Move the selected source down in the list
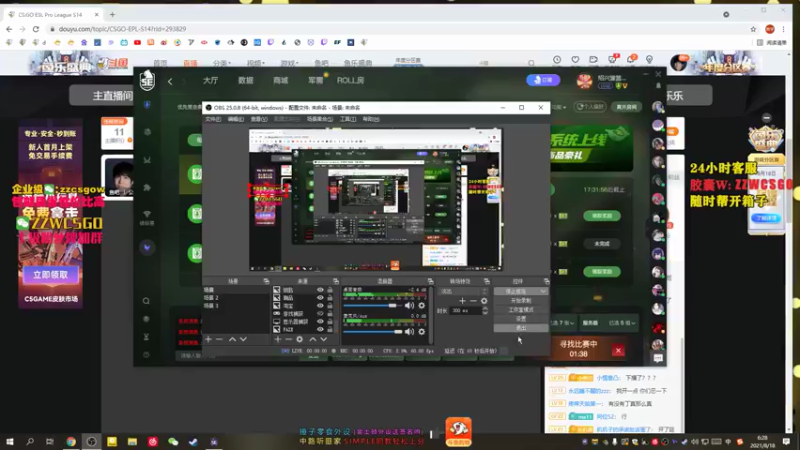800x450 pixels. [x=324, y=339]
